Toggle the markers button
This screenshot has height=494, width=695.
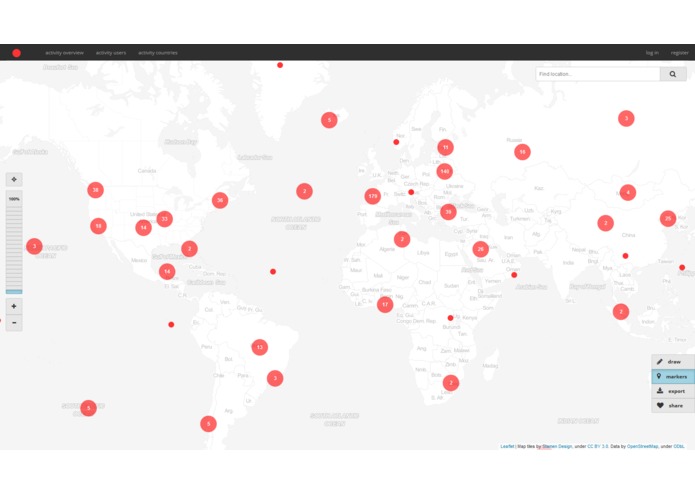click(x=673, y=376)
